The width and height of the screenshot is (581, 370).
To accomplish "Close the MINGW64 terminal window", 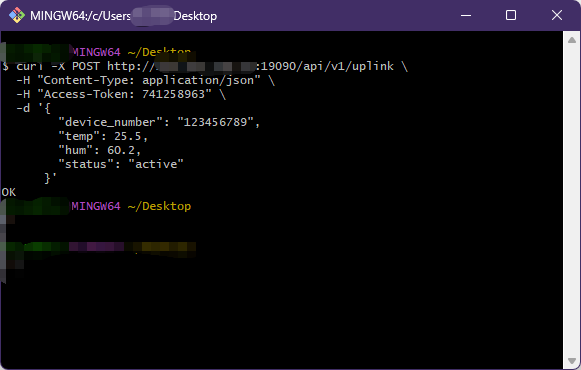I will (557, 16).
